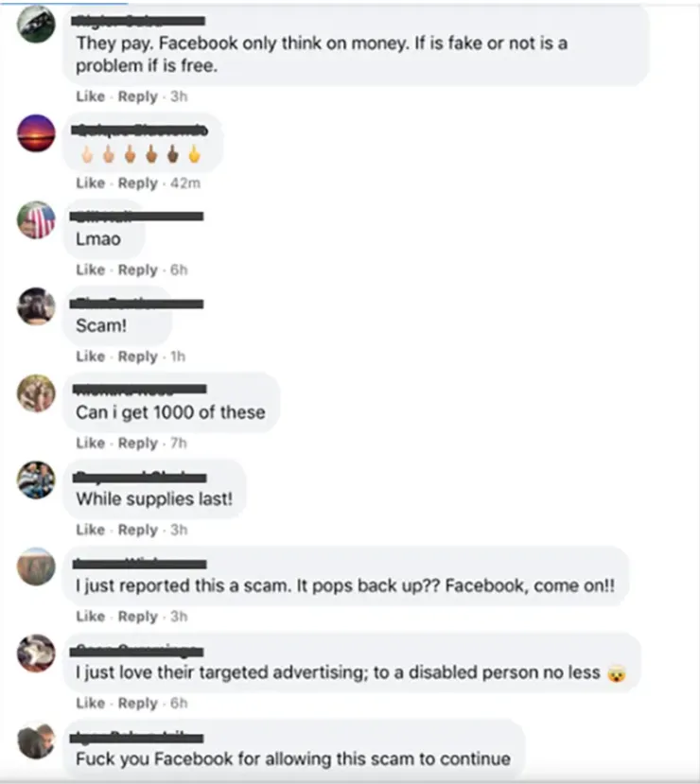Viewport: 700px width, 784px height.
Task: Open the avatar of the "I just reported this a scam" commenter
Action: click(36, 566)
